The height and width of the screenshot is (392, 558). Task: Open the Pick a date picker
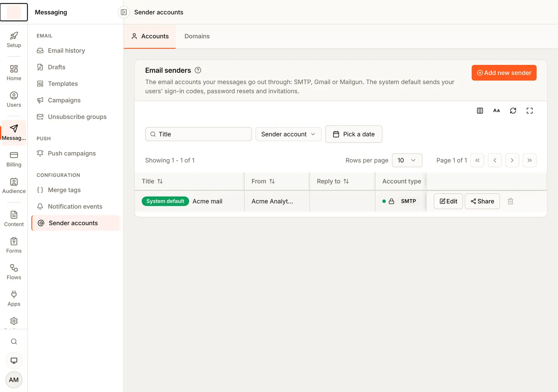(x=354, y=134)
